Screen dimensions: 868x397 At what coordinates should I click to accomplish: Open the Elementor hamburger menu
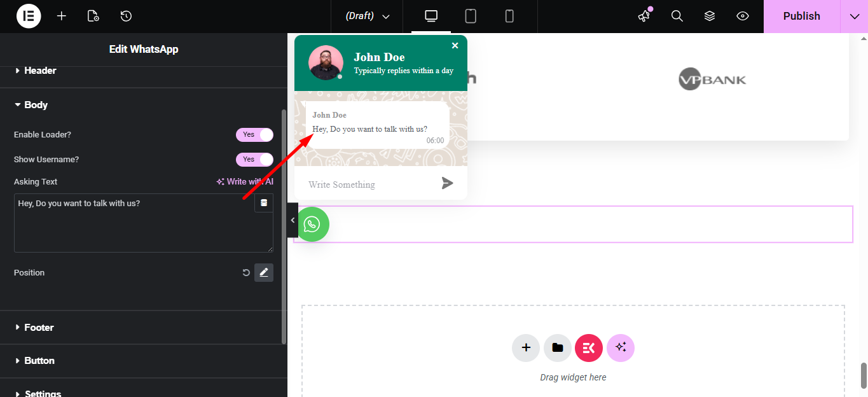(x=28, y=16)
